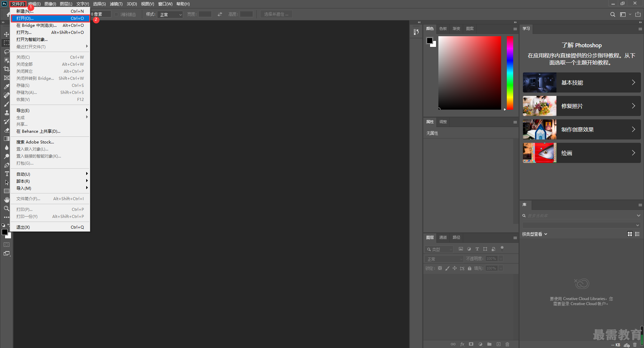
Task: Choose 搜索 Adobe Stock... entry
Action: point(50,142)
